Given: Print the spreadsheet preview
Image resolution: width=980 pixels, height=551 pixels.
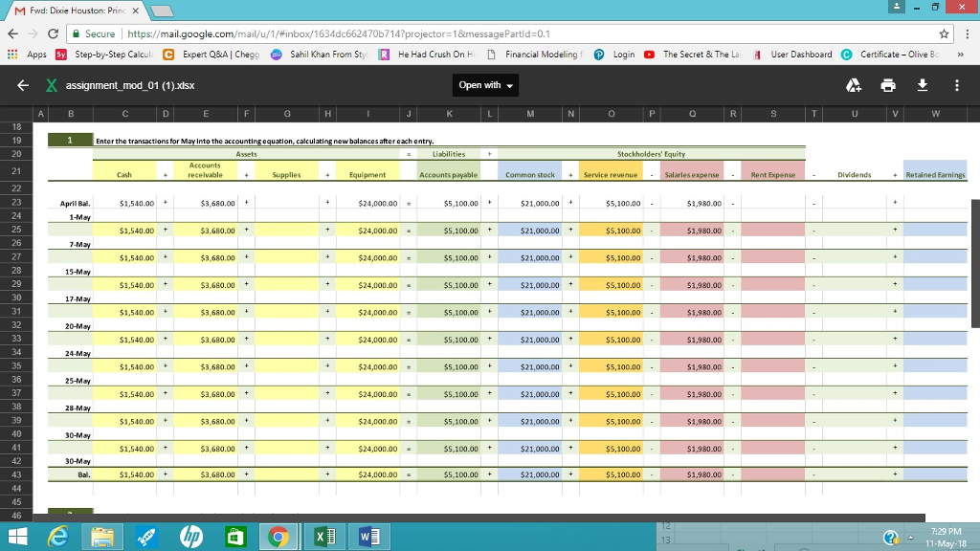Looking at the screenshot, I should tap(887, 85).
